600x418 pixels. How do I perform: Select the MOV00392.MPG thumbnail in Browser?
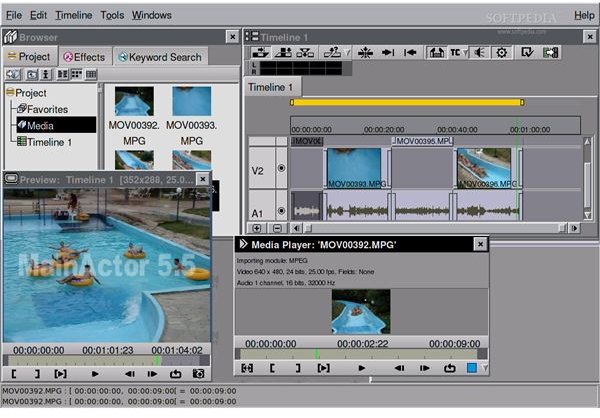click(134, 101)
